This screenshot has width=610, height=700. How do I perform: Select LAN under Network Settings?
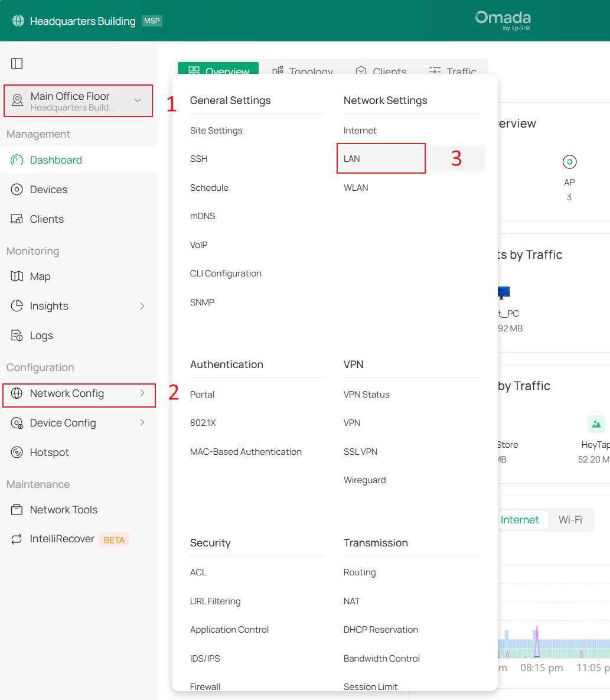click(x=352, y=159)
